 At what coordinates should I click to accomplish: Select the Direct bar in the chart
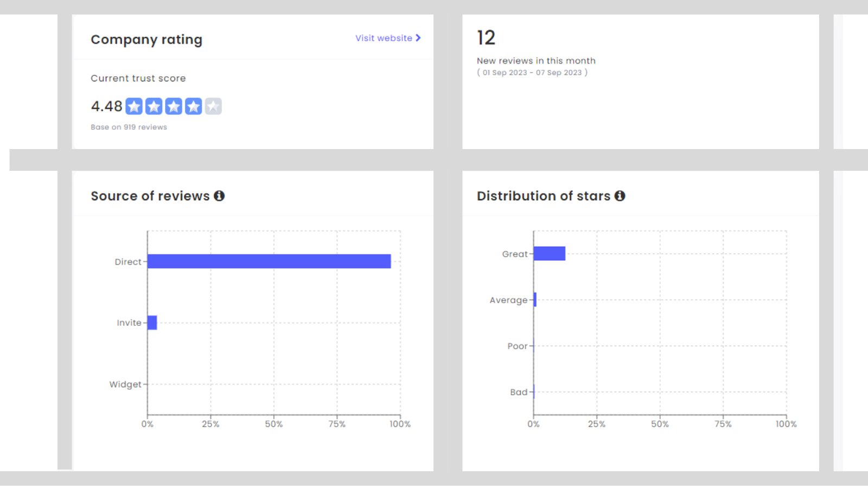coord(269,261)
